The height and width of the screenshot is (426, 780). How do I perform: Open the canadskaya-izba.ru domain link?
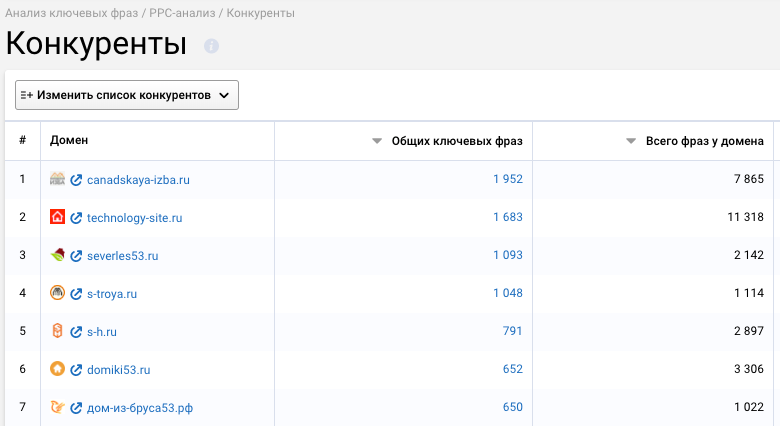click(138, 180)
